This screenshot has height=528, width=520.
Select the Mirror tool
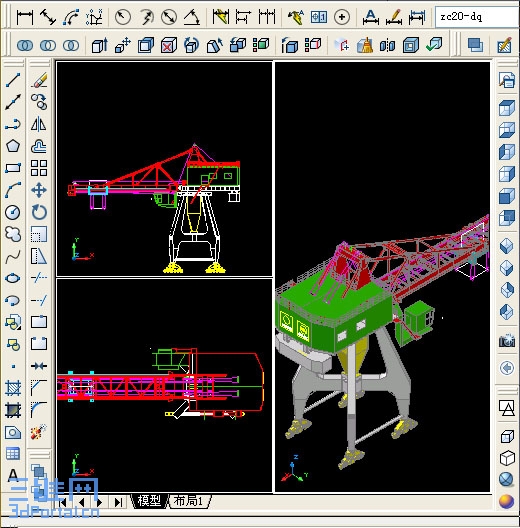pos(39,124)
